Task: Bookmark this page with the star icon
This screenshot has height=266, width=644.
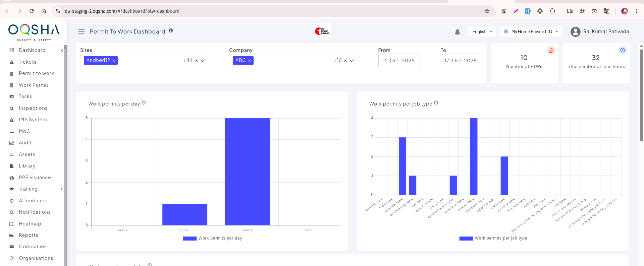Action: point(487,11)
